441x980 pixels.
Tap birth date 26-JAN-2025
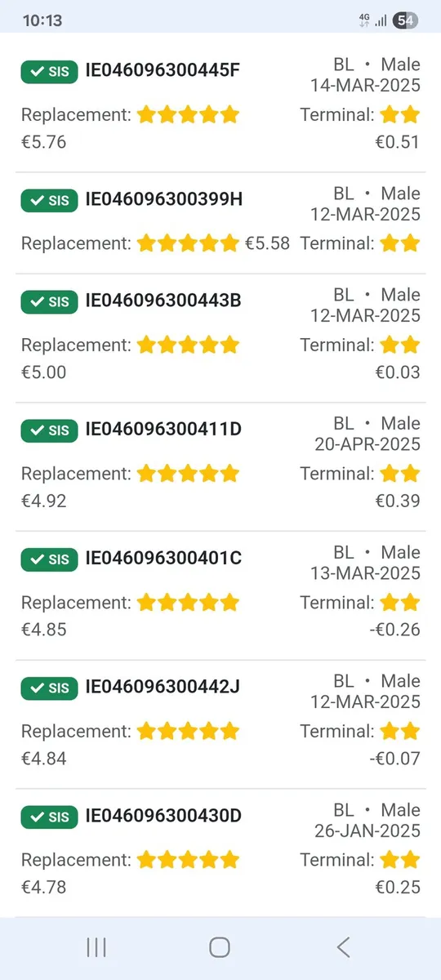[x=367, y=831]
